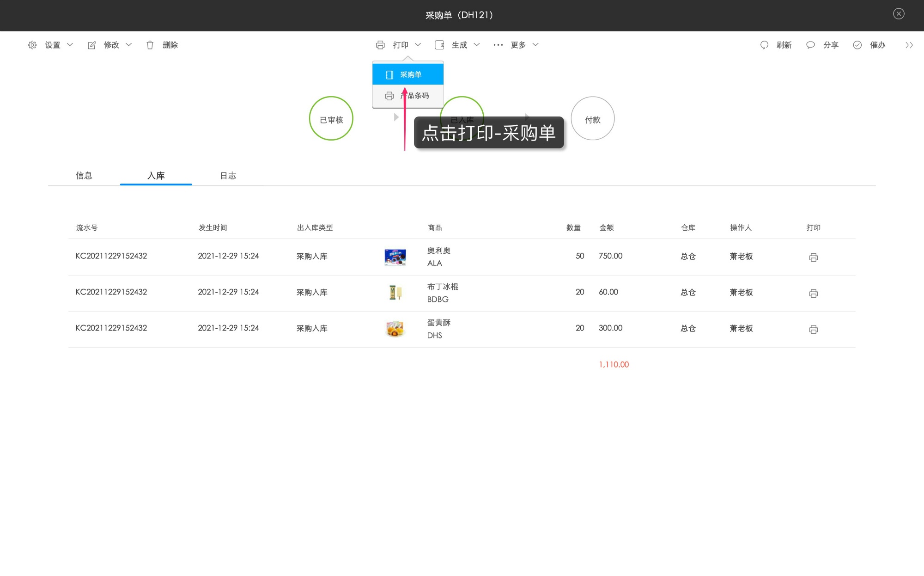
Task: Click the 已审核 status circle
Action: tap(331, 118)
